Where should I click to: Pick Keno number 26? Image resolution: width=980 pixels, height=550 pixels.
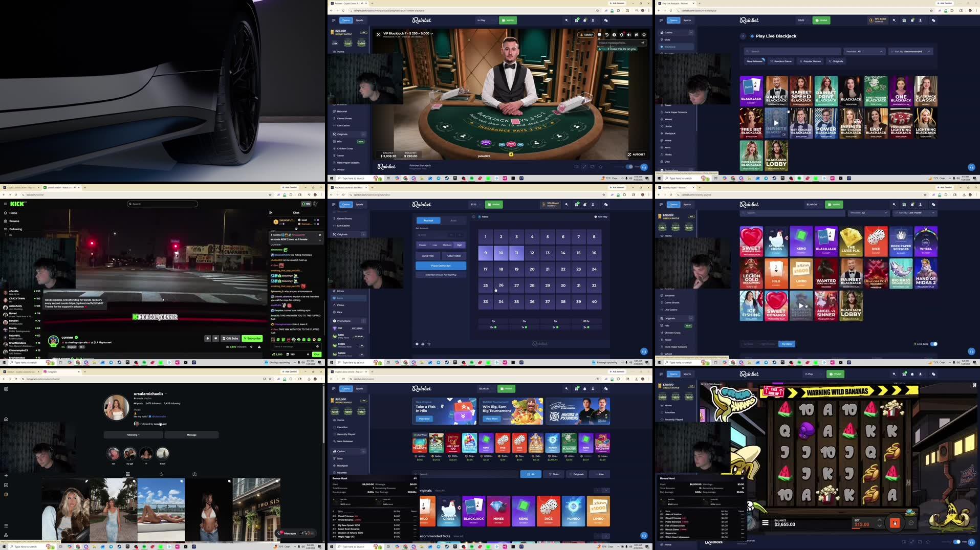(501, 285)
